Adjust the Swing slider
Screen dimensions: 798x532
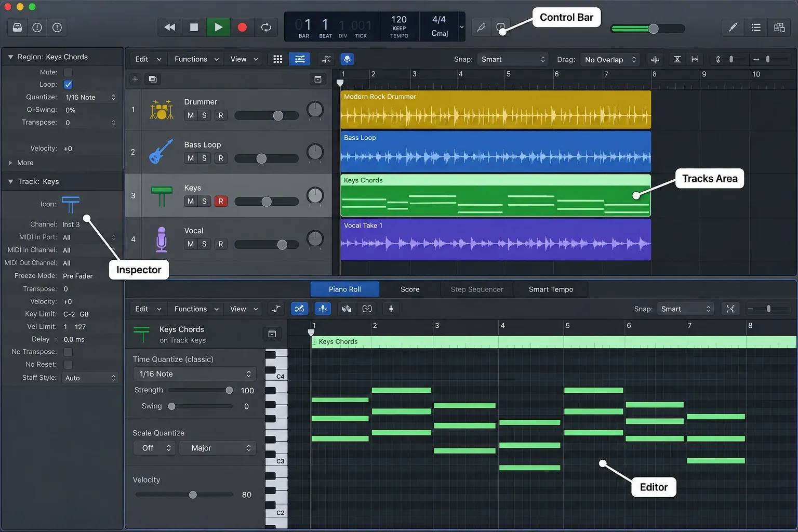pyautogui.click(x=201, y=406)
